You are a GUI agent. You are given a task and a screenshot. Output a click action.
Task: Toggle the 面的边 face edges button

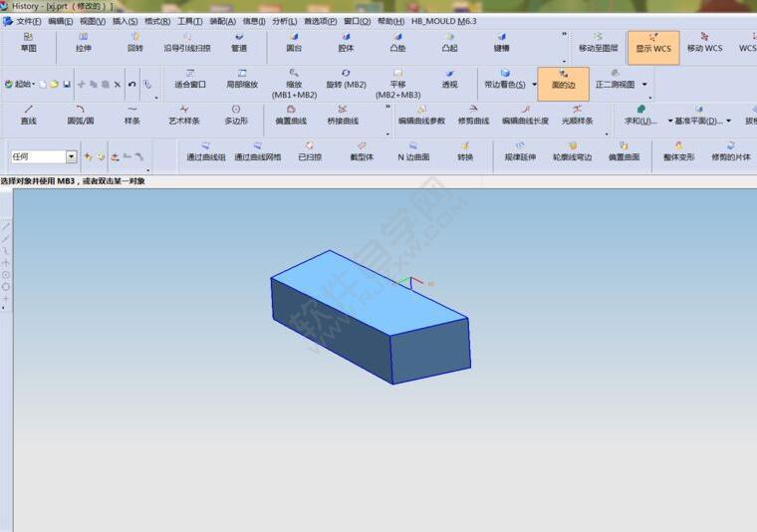563,84
